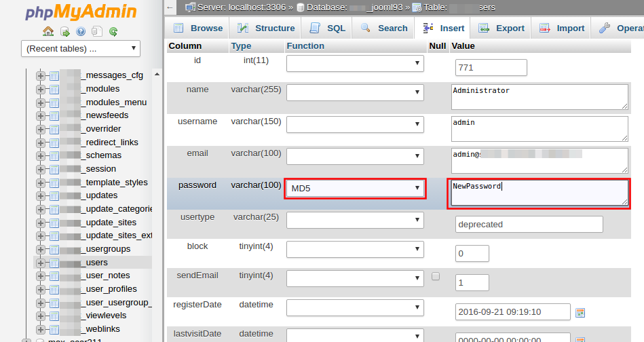The height and width of the screenshot is (342, 644).
Task: Click the password value field containing NewPassword
Action: [x=539, y=193]
